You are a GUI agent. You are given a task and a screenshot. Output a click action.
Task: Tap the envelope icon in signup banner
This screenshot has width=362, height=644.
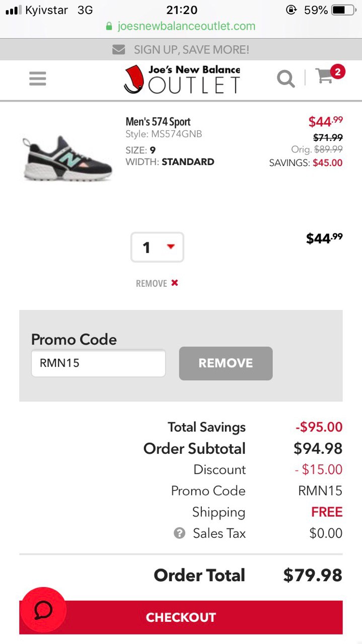pos(119,50)
